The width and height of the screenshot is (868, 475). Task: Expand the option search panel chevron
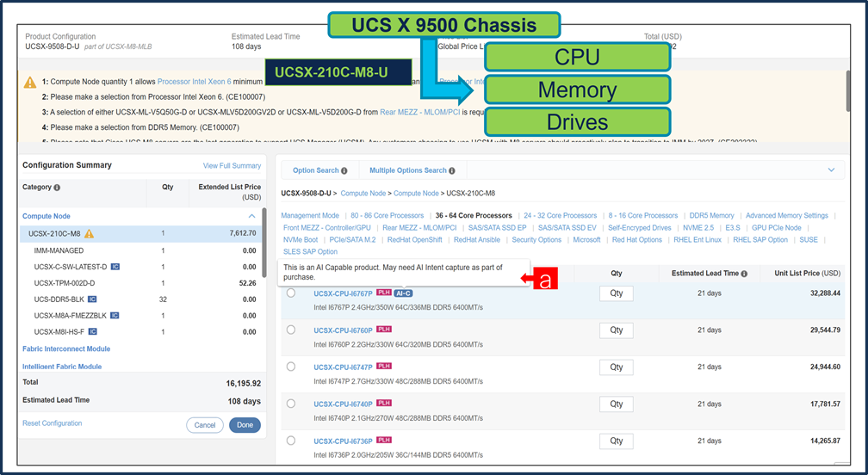click(831, 170)
